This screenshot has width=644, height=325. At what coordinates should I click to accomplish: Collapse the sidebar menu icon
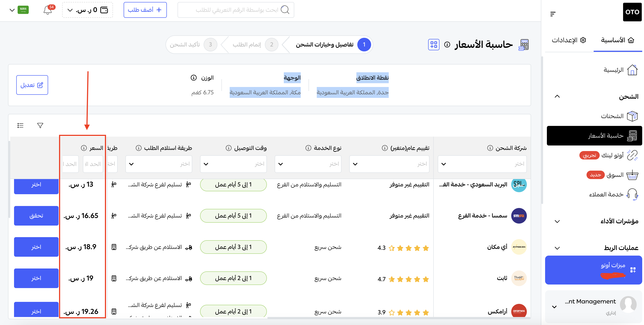pos(553,14)
